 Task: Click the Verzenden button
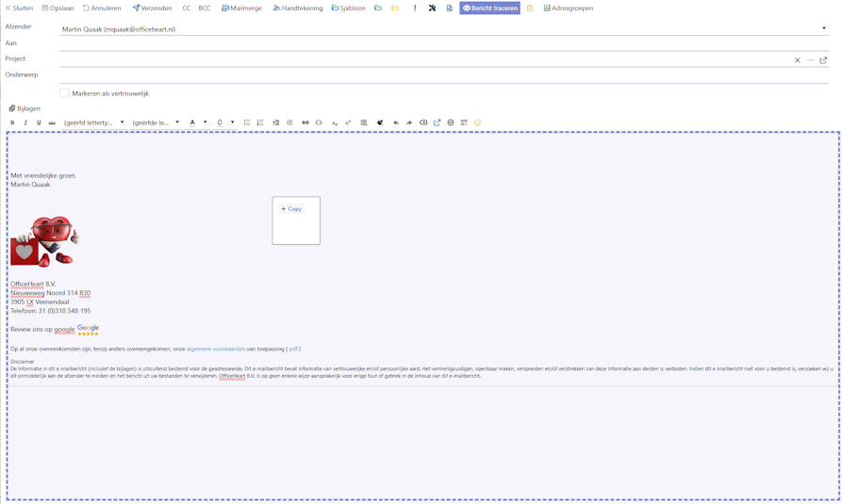point(152,8)
